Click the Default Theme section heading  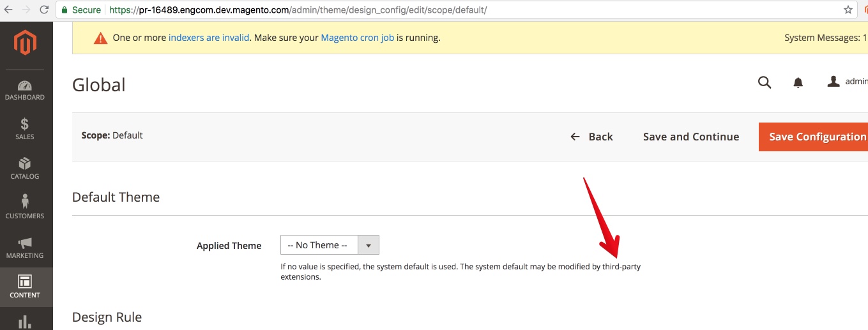point(116,197)
